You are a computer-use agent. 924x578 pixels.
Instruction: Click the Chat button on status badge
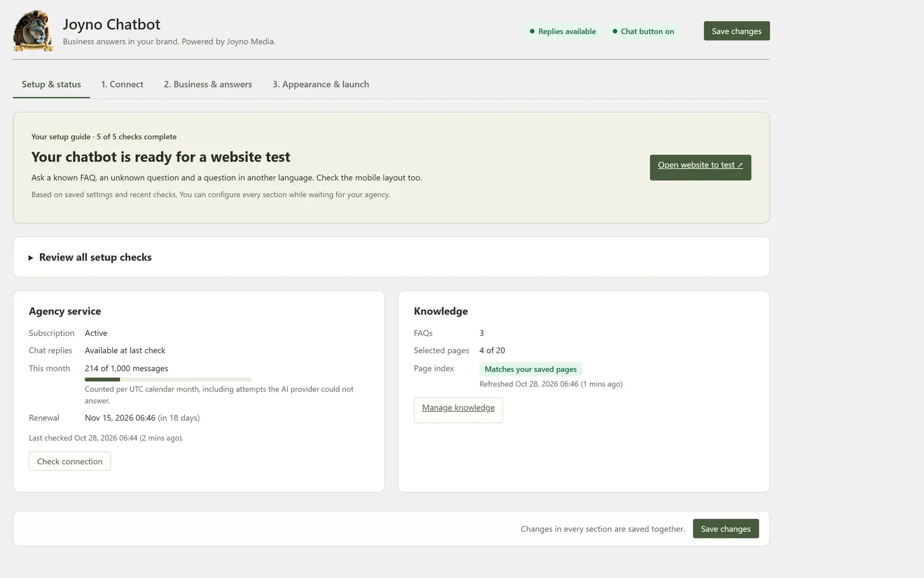pyautogui.click(x=643, y=31)
